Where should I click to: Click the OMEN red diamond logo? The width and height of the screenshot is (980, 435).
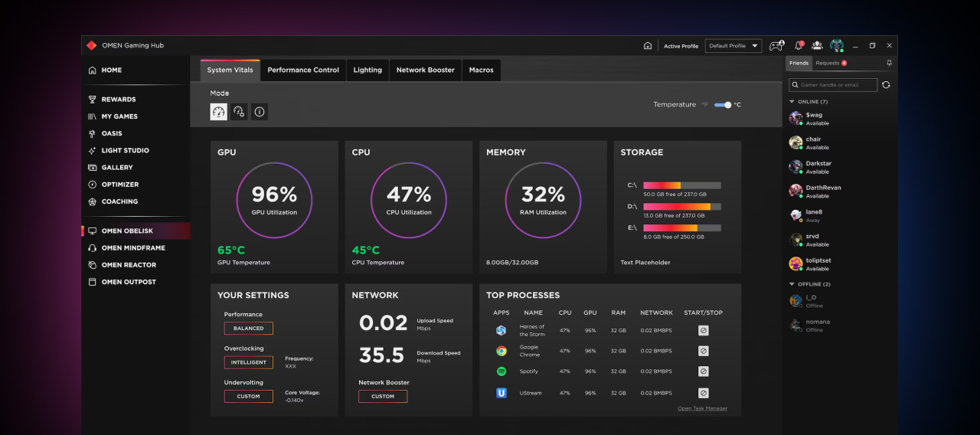point(91,45)
